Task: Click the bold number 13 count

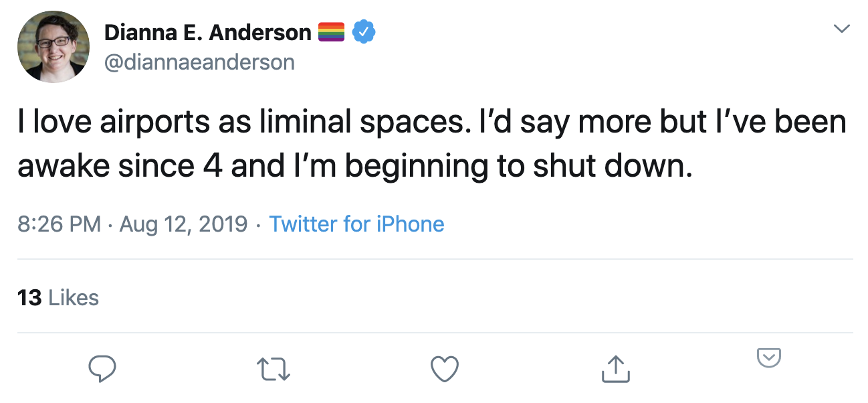Action: coord(30,298)
